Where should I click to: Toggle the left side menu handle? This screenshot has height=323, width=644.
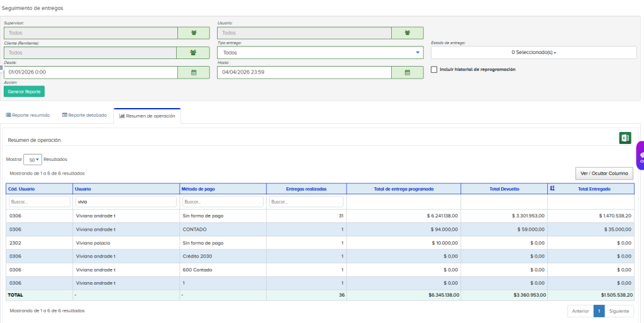click(x=1, y=67)
